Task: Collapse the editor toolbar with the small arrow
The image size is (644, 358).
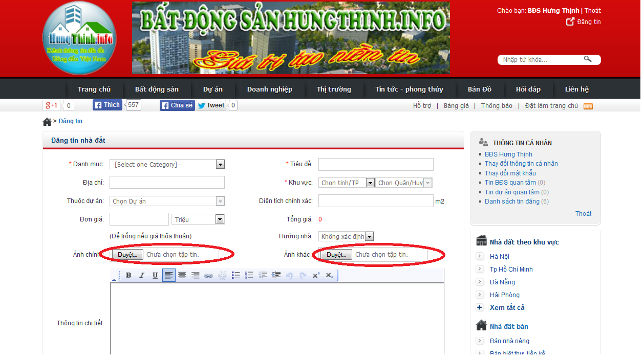Action: (x=114, y=279)
